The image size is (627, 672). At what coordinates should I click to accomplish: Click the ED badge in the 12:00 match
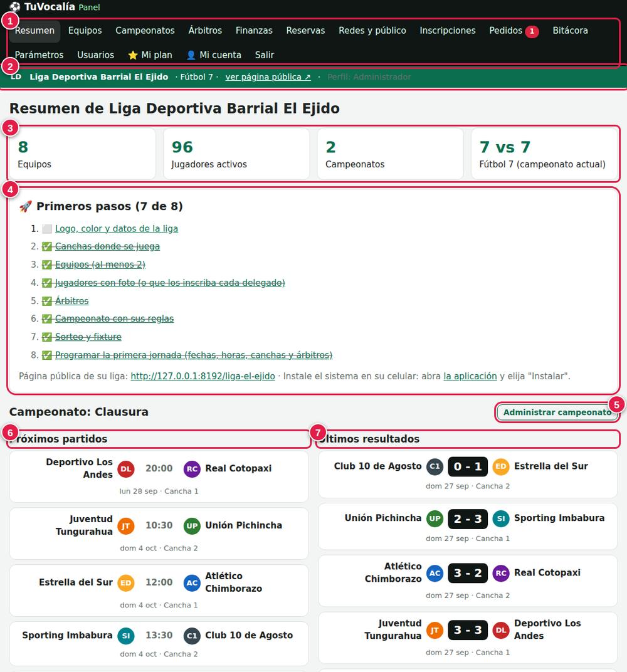126,583
